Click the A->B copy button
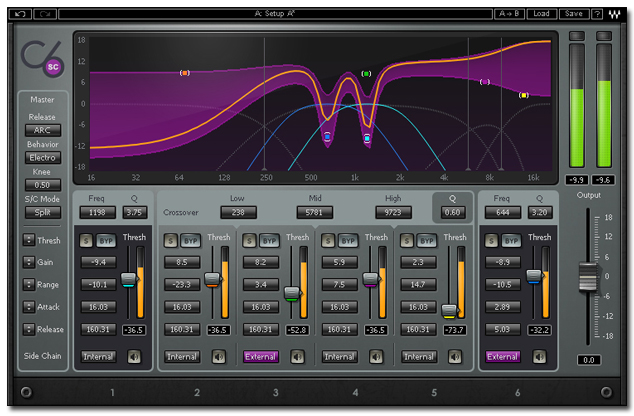 [x=509, y=14]
